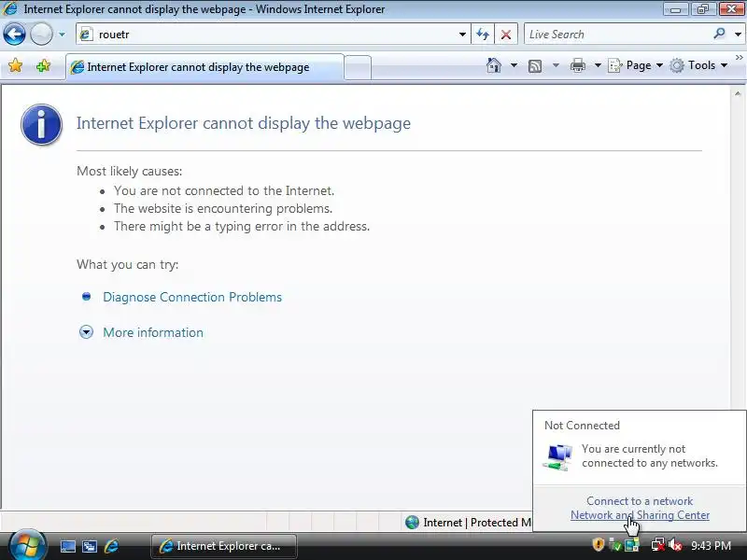
Task: Select the Internet Explorer taskbar button
Action: (224, 546)
